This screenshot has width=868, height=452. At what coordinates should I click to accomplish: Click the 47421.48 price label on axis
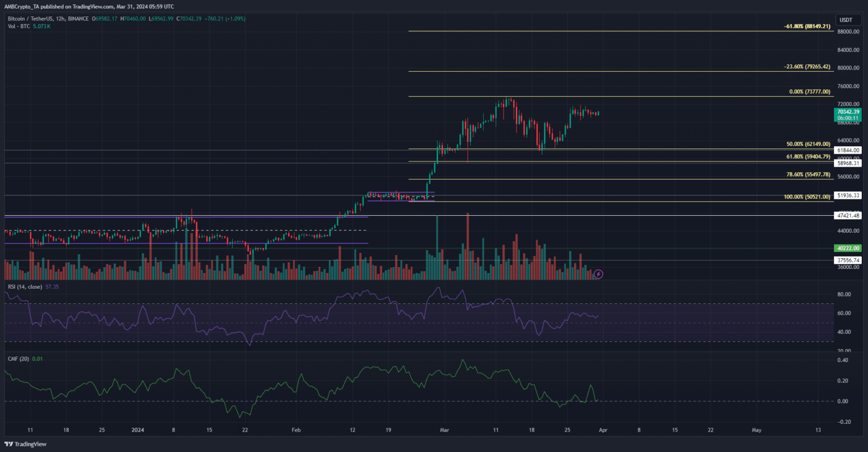[x=848, y=215]
